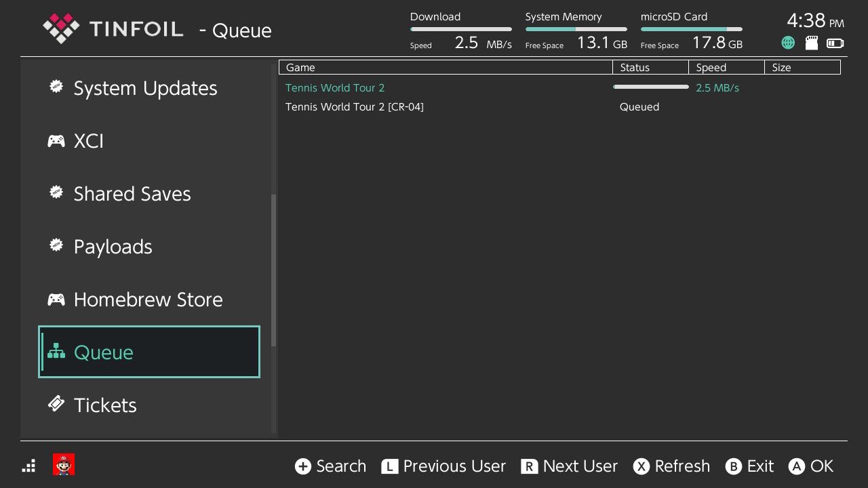
Task: Click the Search label in the footer
Action: [x=341, y=466]
